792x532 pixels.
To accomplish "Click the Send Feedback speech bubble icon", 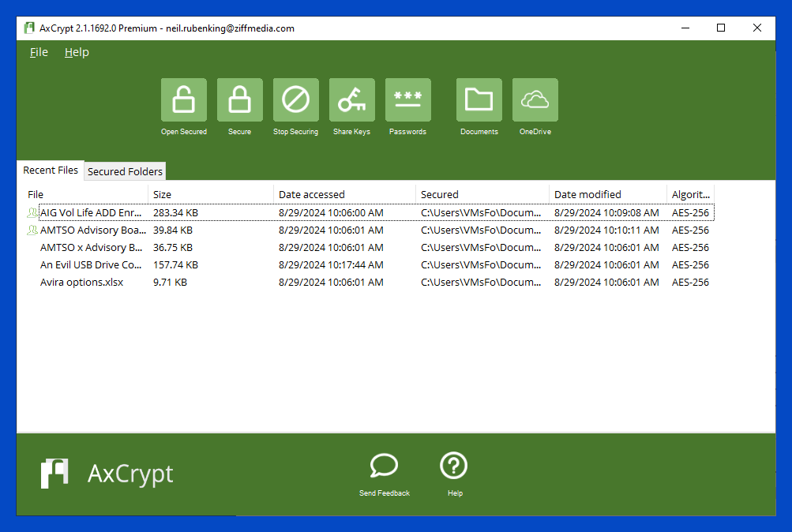I will pos(384,465).
